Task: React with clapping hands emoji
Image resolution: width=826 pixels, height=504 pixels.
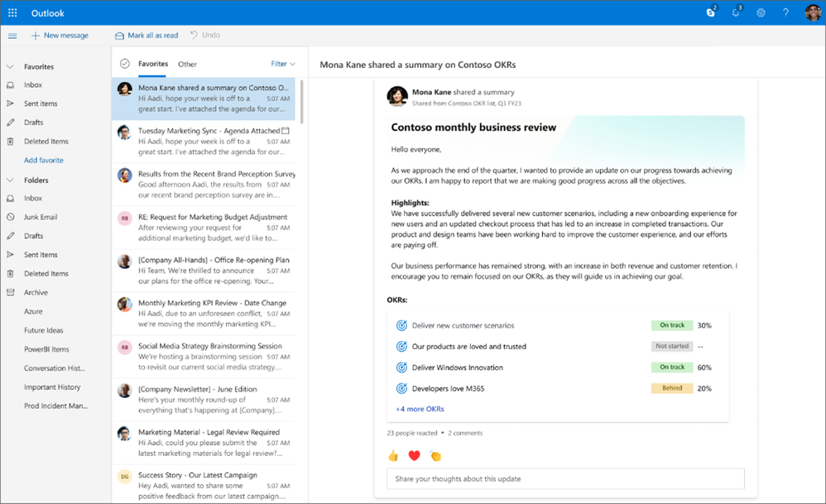Action: click(435, 455)
